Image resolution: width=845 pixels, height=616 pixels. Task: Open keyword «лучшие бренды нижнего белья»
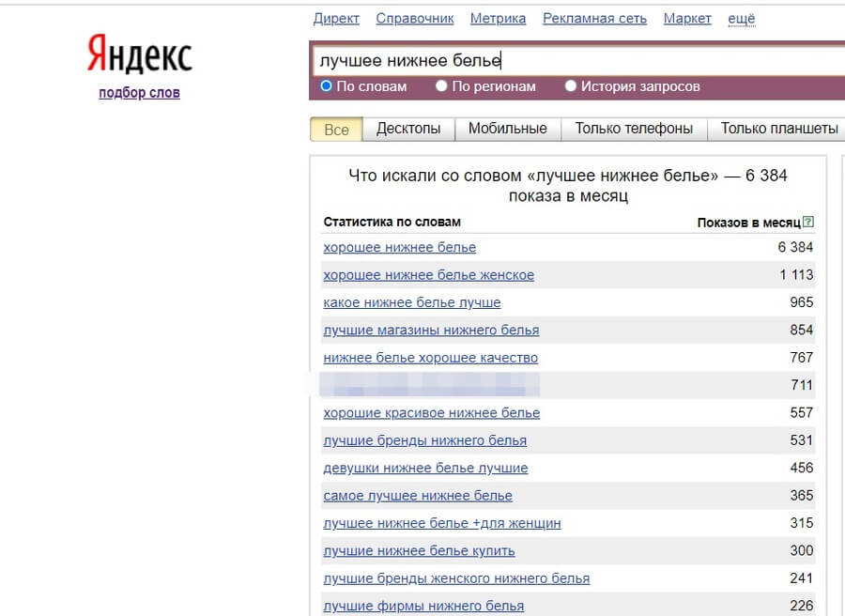pyautogui.click(x=424, y=440)
